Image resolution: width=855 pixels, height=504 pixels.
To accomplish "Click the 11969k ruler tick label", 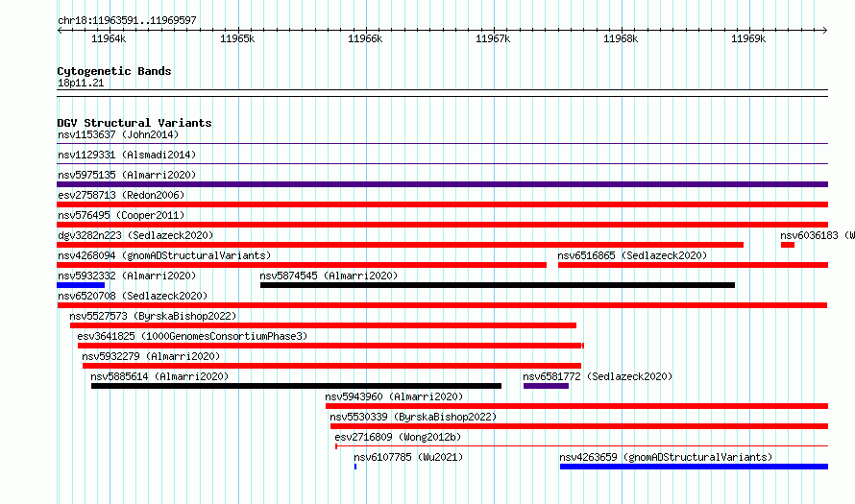I will click(748, 38).
